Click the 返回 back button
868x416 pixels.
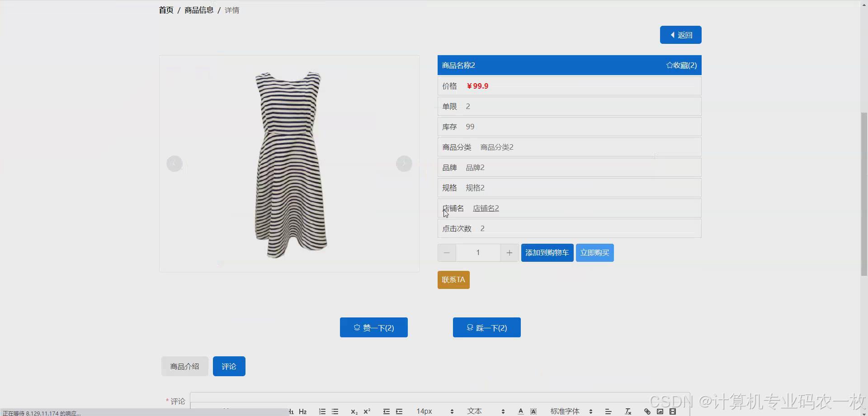680,35
